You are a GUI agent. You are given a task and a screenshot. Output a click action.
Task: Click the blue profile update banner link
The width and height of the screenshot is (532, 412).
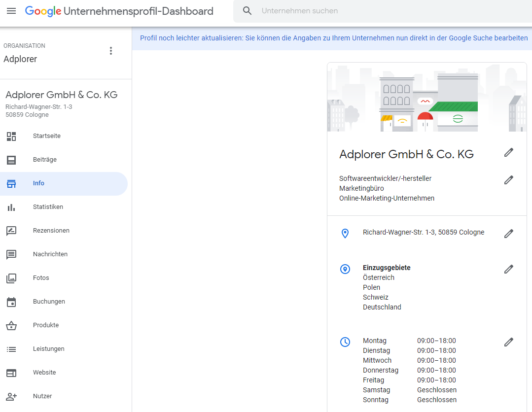334,38
